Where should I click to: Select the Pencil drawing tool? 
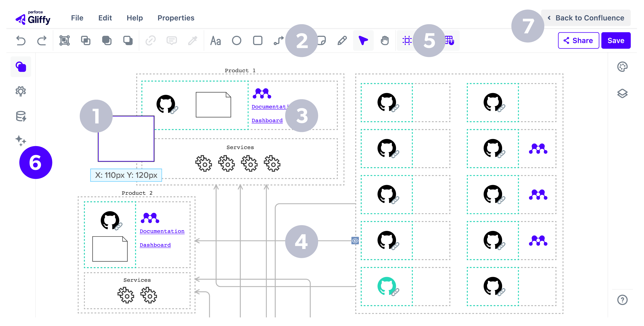click(x=342, y=41)
